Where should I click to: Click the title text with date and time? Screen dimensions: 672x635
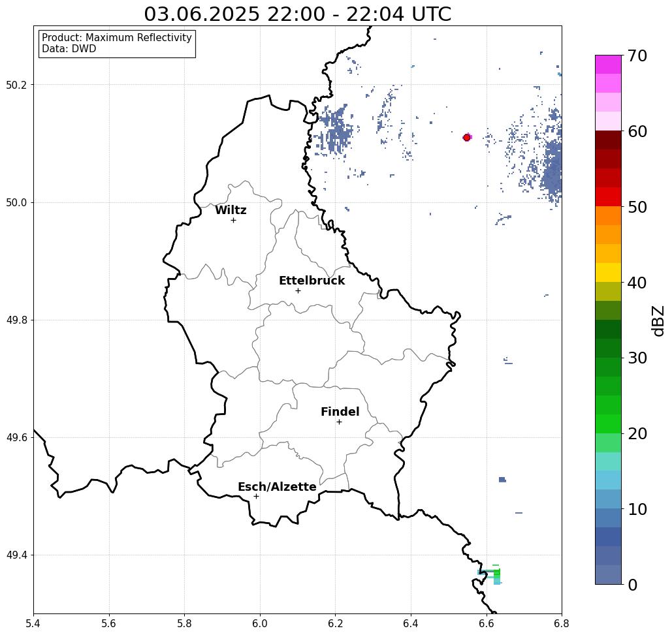point(297,14)
